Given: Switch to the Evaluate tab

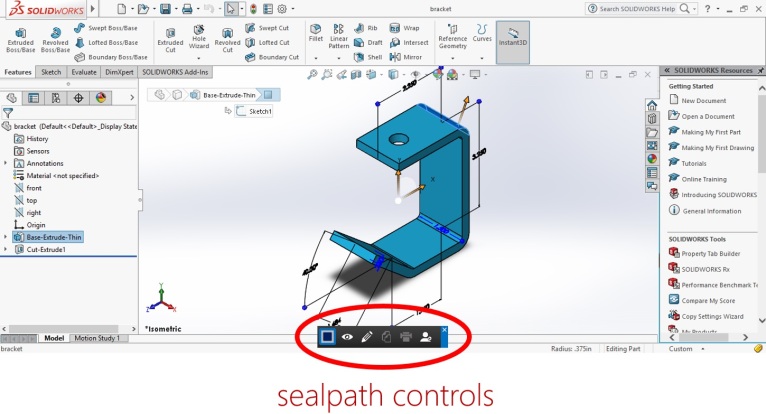Looking at the screenshot, I should [84, 72].
